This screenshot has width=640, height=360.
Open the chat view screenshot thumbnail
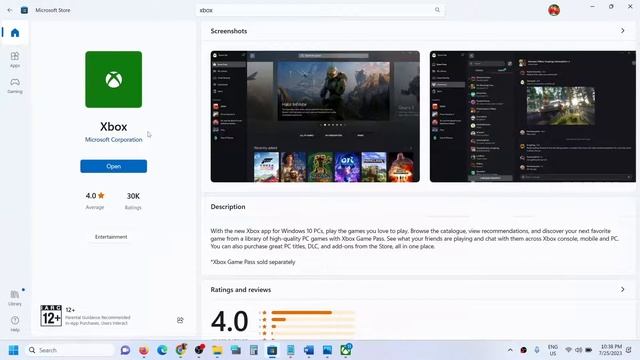(x=533, y=116)
